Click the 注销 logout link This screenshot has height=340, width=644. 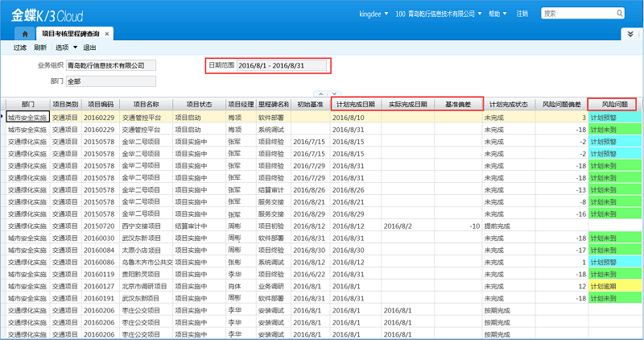point(522,14)
